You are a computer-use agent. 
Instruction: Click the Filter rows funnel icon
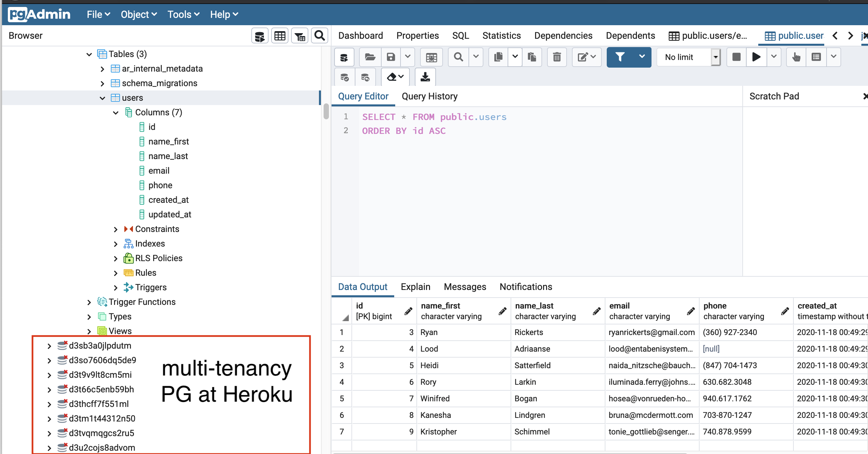coord(619,57)
